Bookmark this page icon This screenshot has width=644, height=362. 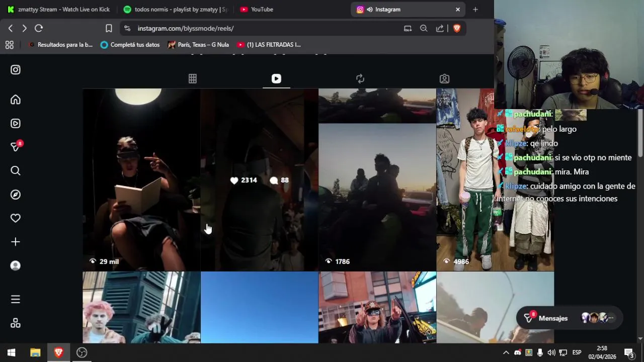point(109,28)
